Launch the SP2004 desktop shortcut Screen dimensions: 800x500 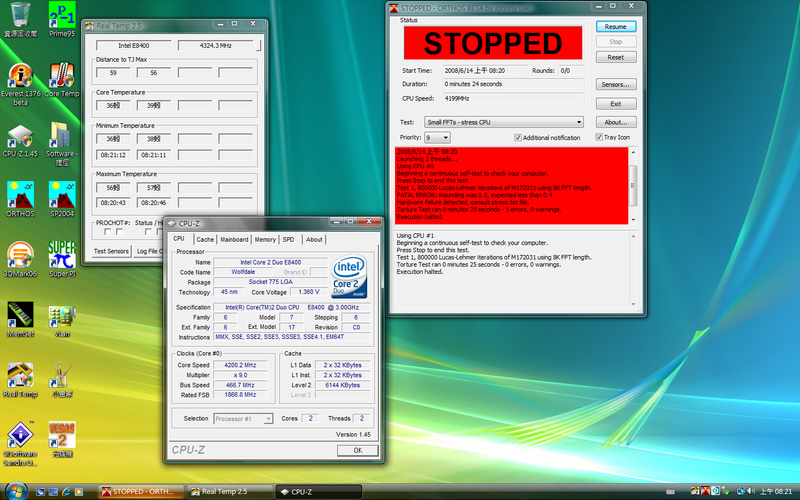coord(62,199)
